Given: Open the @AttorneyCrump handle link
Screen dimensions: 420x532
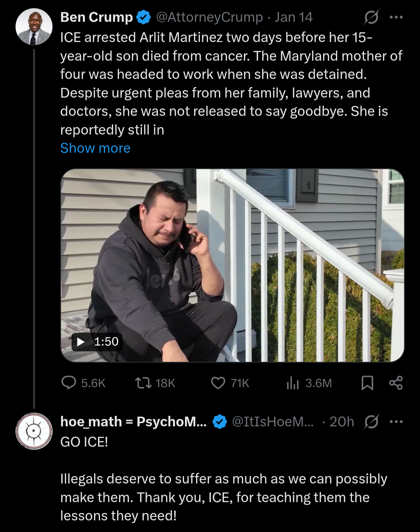Looking at the screenshot, I should (x=209, y=17).
